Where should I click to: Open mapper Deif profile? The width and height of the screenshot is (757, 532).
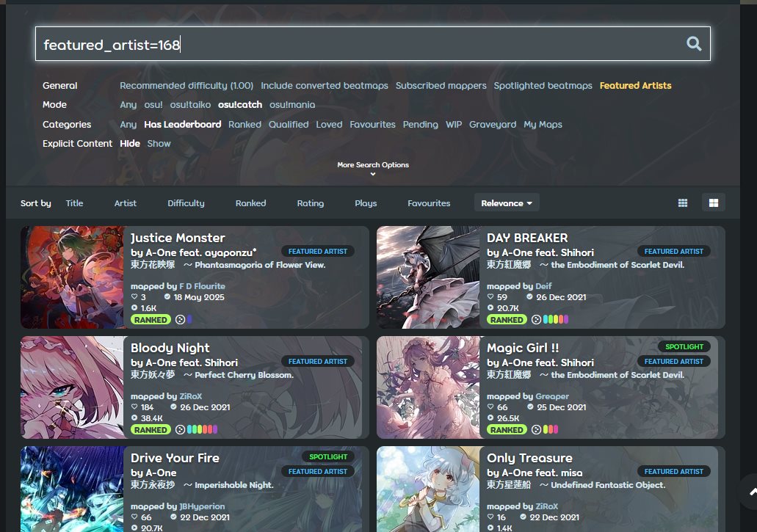(x=543, y=286)
